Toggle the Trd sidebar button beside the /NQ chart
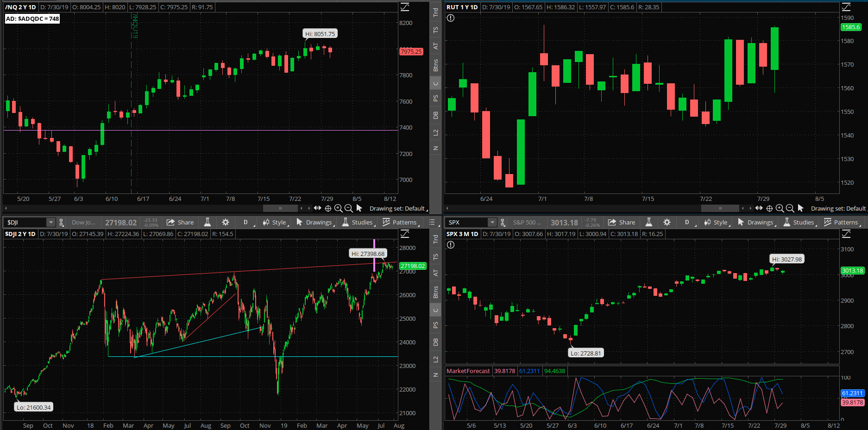This screenshot has width=868, height=430. click(x=435, y=12)
